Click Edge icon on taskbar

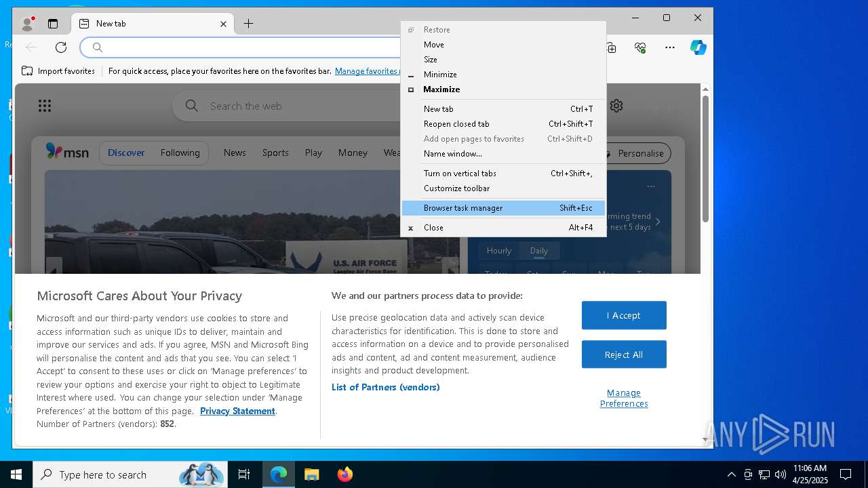tap(279, 474)
